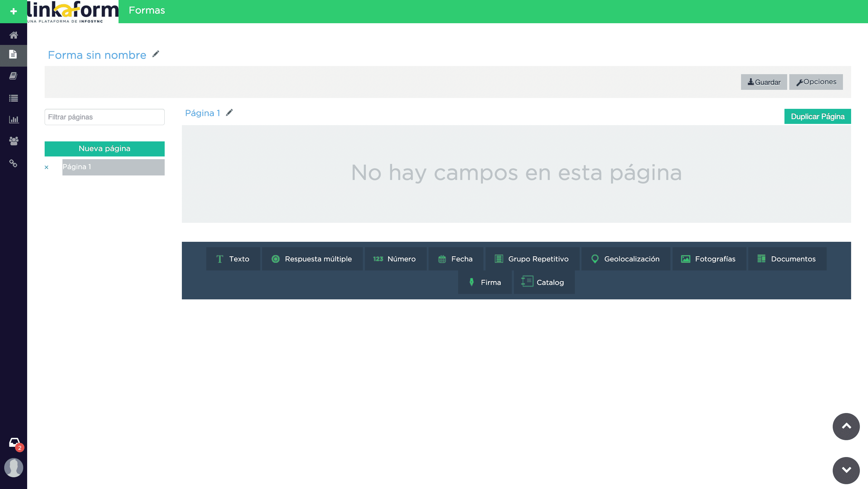Create a page with Nueva página
Image resolution: width=868 pixels, height=489 pixels.
point(104,148)
